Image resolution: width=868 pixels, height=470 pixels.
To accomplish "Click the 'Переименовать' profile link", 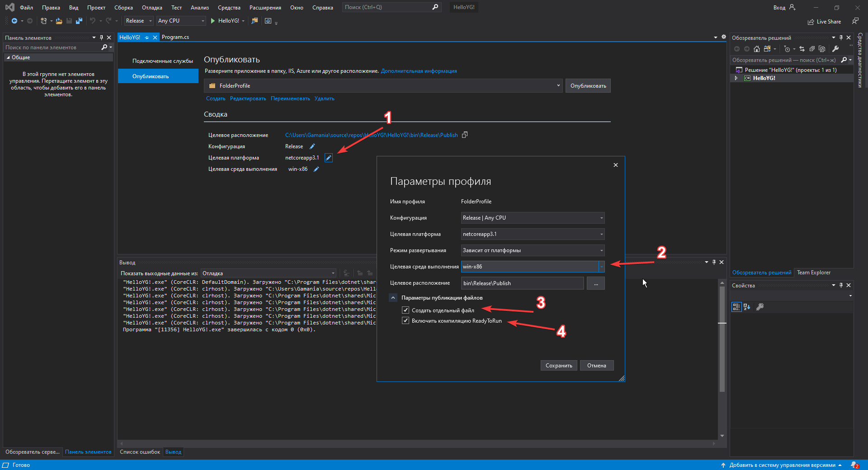I will 290,99.
